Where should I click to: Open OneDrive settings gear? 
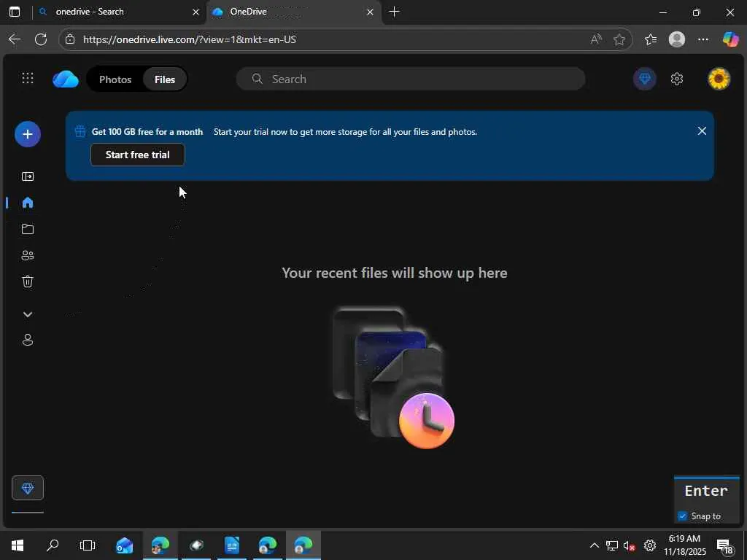point(677,79)
